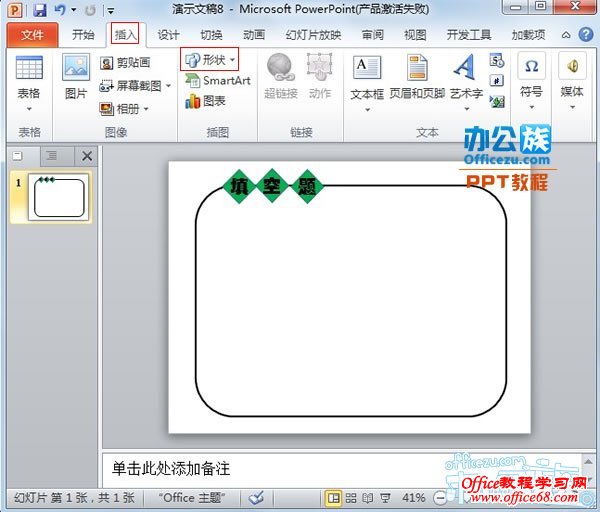This screenshot has width=600, height=512.
Task: Switch to Normal view in status bar
Action: pos(334,497)
